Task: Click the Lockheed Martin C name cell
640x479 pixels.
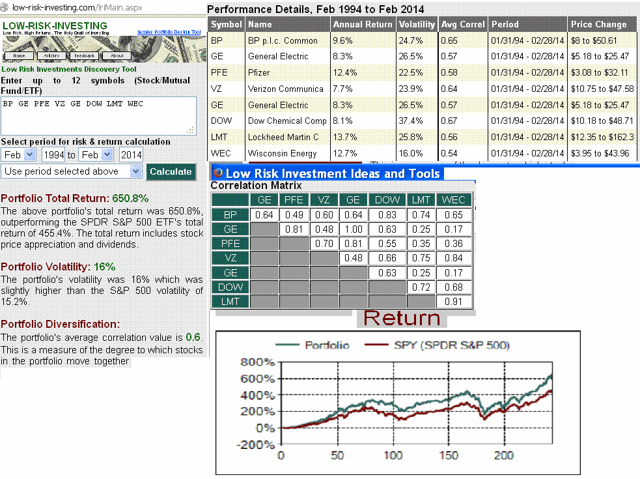Action: coord(288,137)
